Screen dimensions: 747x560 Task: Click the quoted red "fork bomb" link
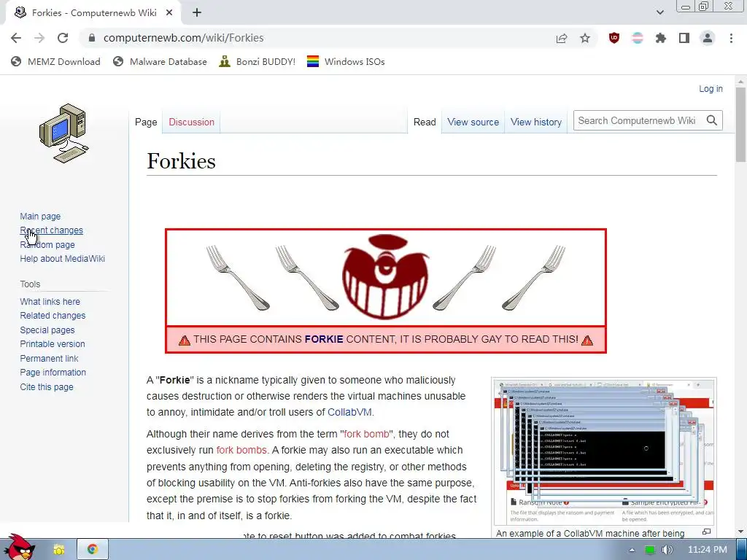(365, 434)
